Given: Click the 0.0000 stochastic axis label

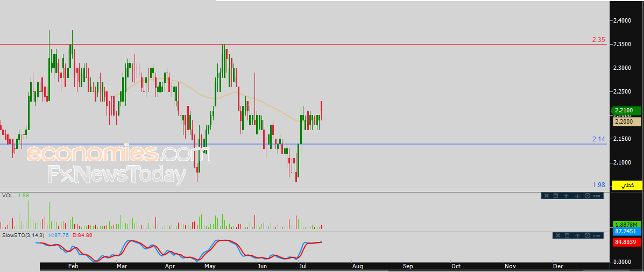Looking at the screenshot, I should click(622, 261).
